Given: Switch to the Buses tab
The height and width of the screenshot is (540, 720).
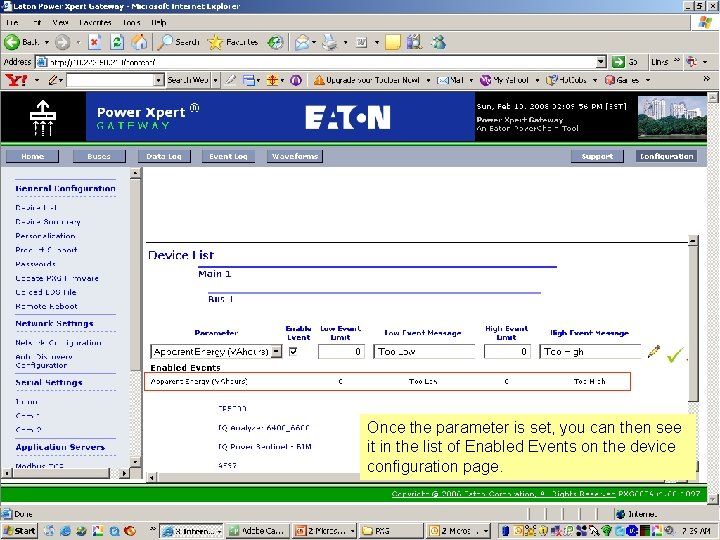Looking at the screenshot, I should pos(99,156).
